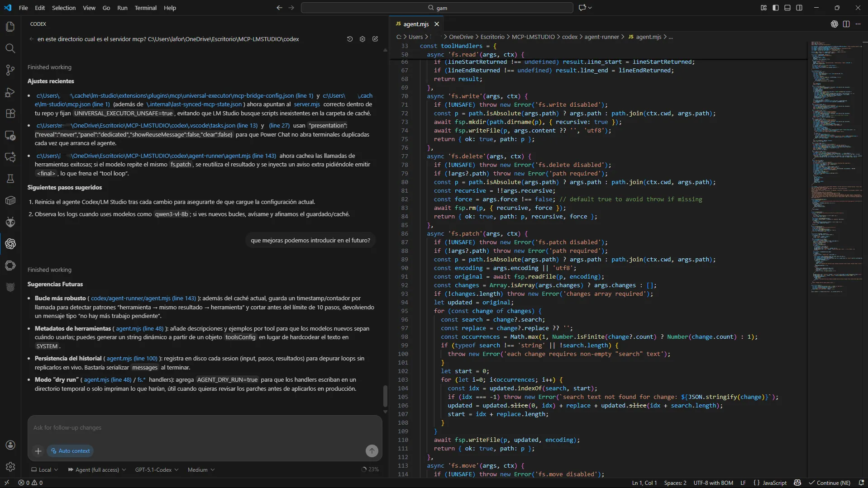Toggle the primary side bar layout
Screen dimensions: 868x488
point(776,8)
